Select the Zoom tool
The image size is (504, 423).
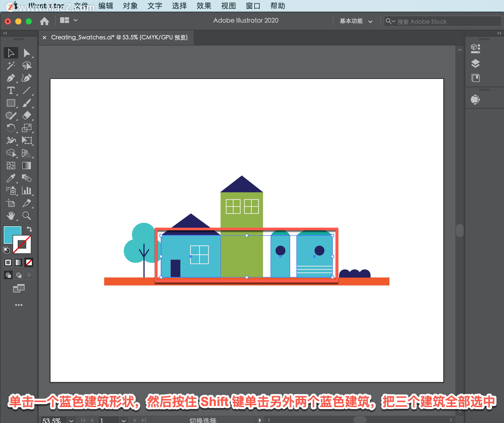(x=27, y=216)
